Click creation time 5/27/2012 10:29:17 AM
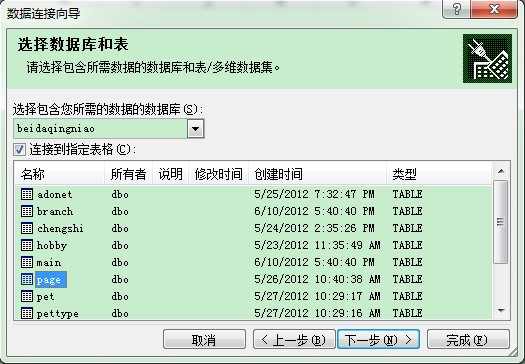This screenshot has height=364, width=525. pos(317,296)
